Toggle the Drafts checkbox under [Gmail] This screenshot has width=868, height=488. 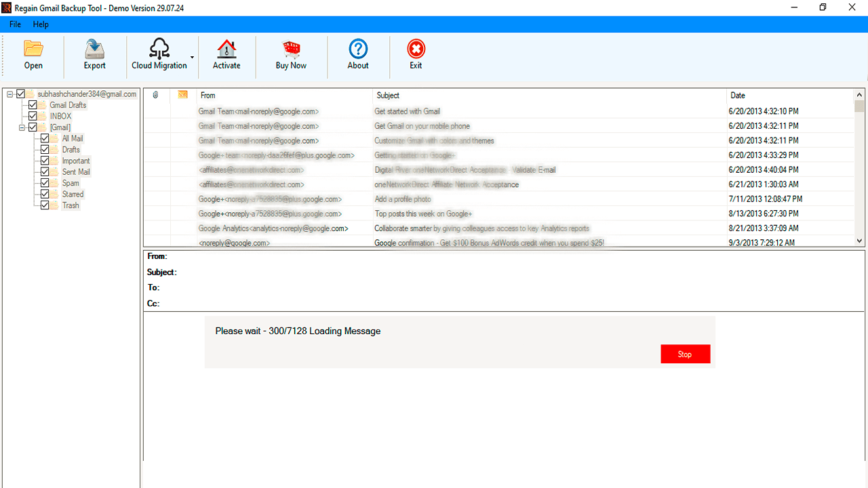coord(45,150)
